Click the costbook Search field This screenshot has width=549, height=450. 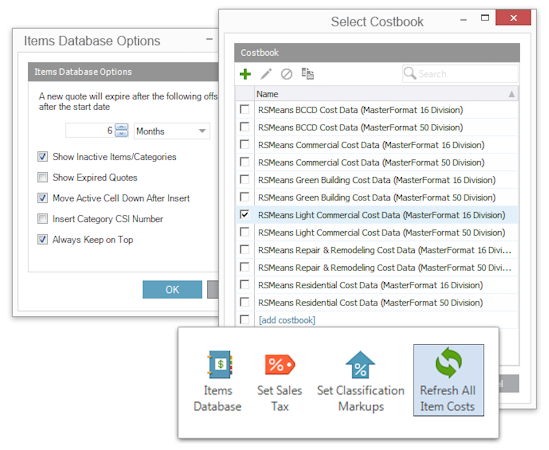460,74
